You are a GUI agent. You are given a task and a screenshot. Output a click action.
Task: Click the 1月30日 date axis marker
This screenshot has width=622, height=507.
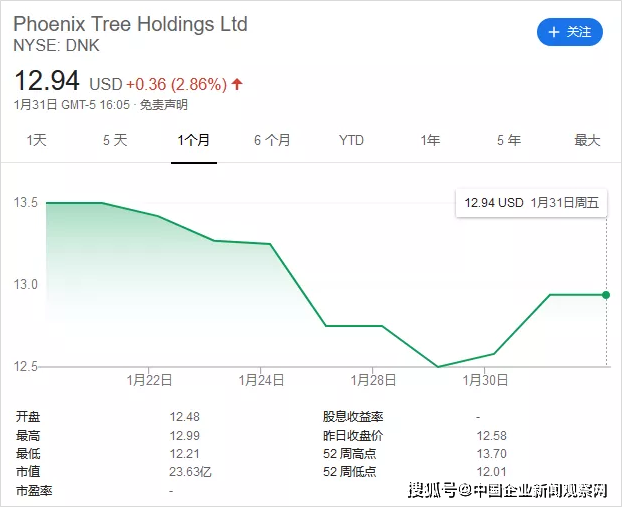pyautogui.click(x=486, y=380)
